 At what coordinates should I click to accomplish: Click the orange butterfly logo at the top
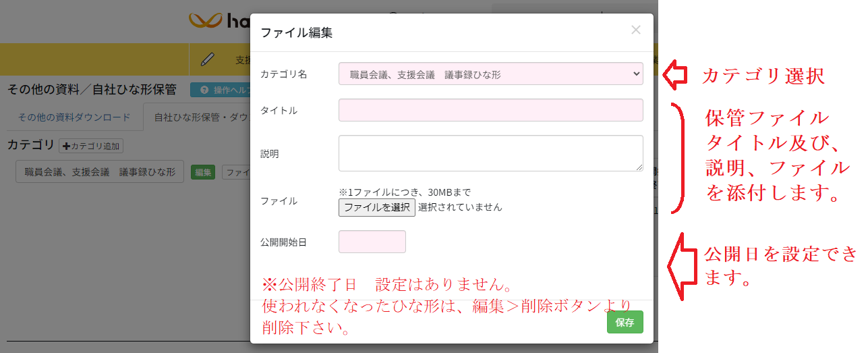206,21
